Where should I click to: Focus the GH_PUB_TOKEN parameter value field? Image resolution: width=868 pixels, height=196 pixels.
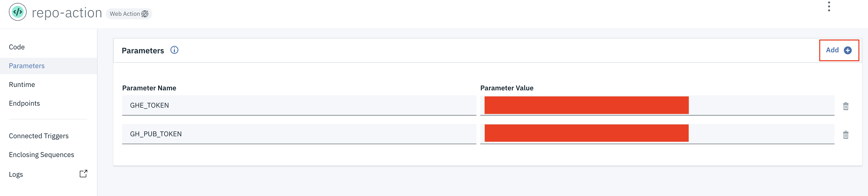[x=657, y=134]
